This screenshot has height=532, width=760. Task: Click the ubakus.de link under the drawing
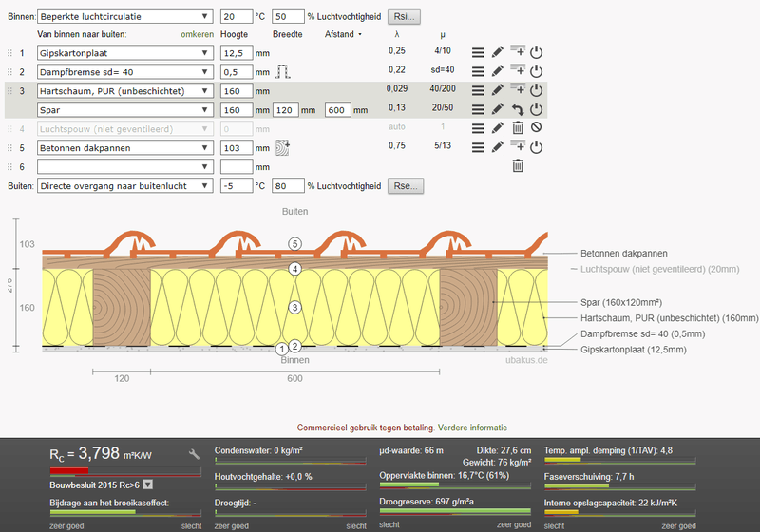coord(526,360)
